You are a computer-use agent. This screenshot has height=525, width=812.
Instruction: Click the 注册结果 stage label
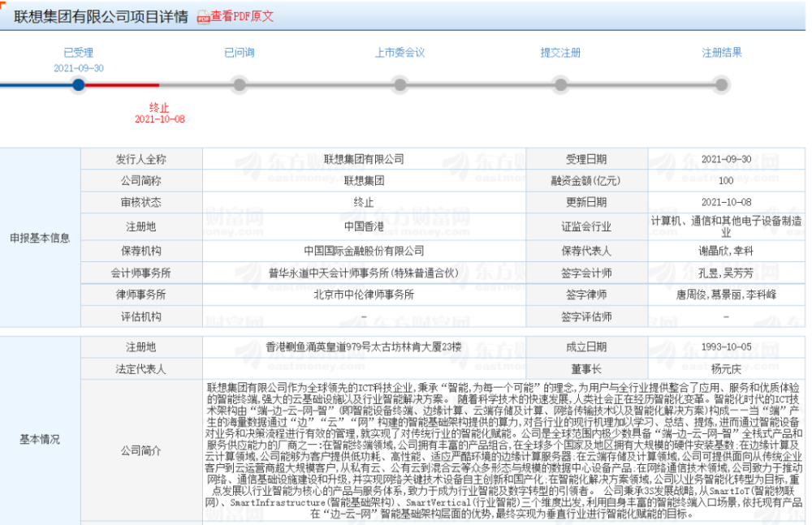pos(721,52)
